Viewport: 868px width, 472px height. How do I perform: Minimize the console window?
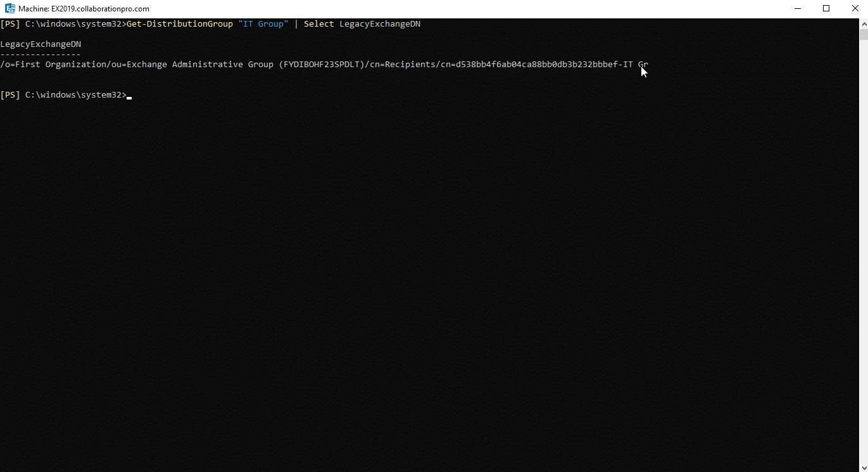797,8
